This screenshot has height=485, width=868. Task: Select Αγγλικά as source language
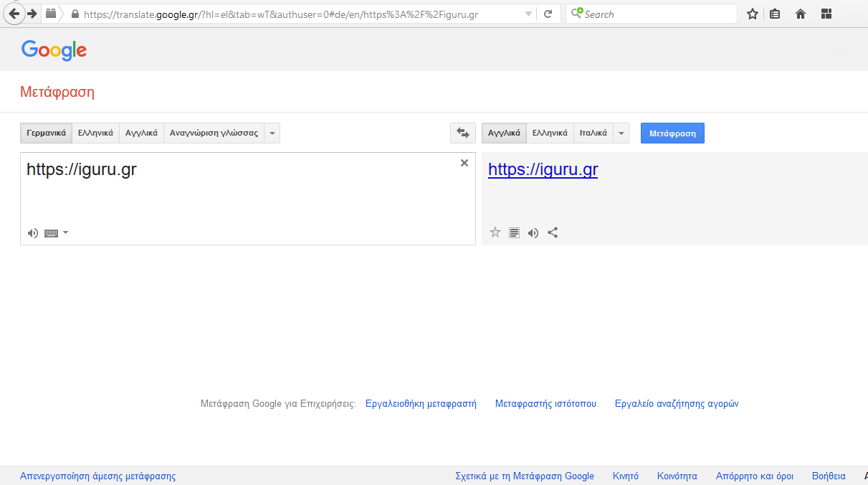click(x=141, y=133)
